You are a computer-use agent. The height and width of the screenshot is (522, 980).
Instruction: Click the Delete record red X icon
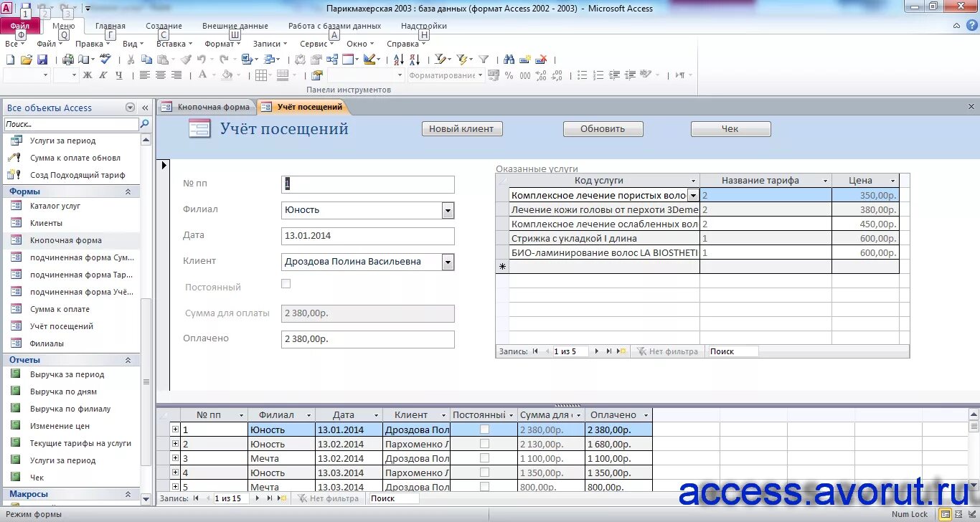(x=542, y=60)
